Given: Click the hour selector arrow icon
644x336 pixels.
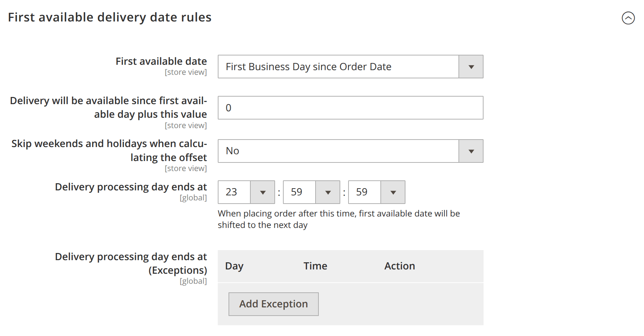Looking at the screenshot, I should pos(263,192).
